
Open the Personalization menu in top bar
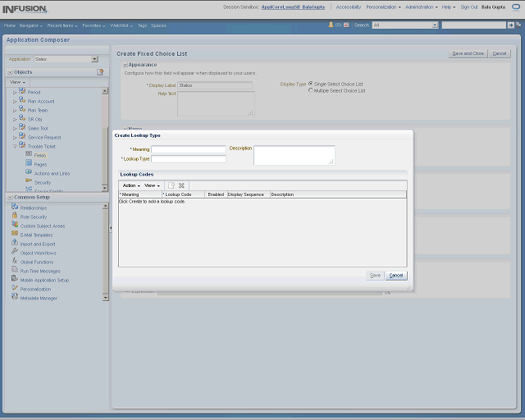point(383,7)
